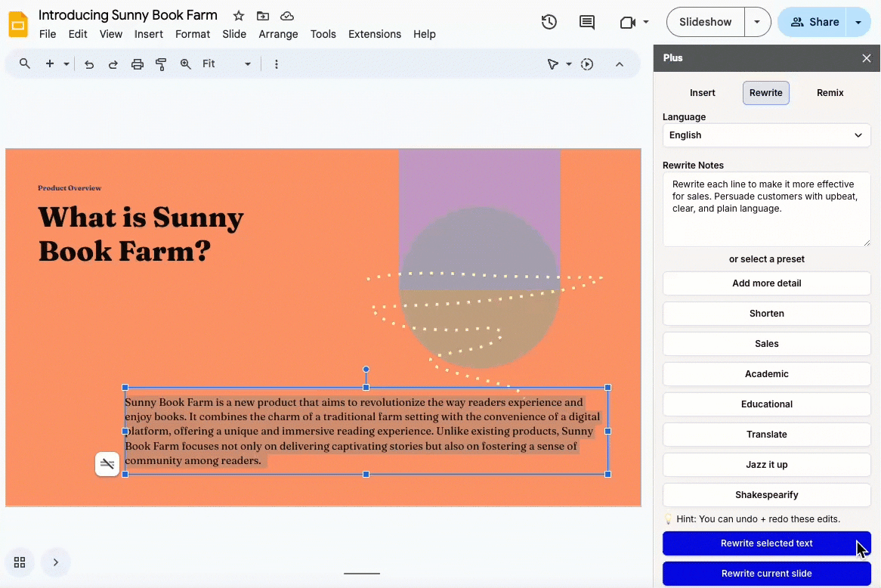Activate the paint format tool
881x588 pixels.
[161, 64]
